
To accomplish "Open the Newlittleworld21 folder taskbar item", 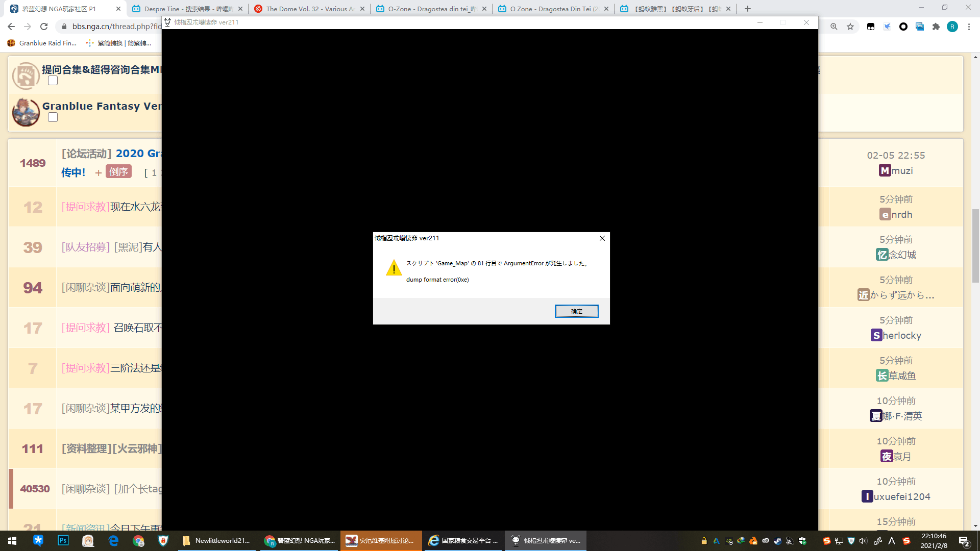I will (x=217, y=541).
